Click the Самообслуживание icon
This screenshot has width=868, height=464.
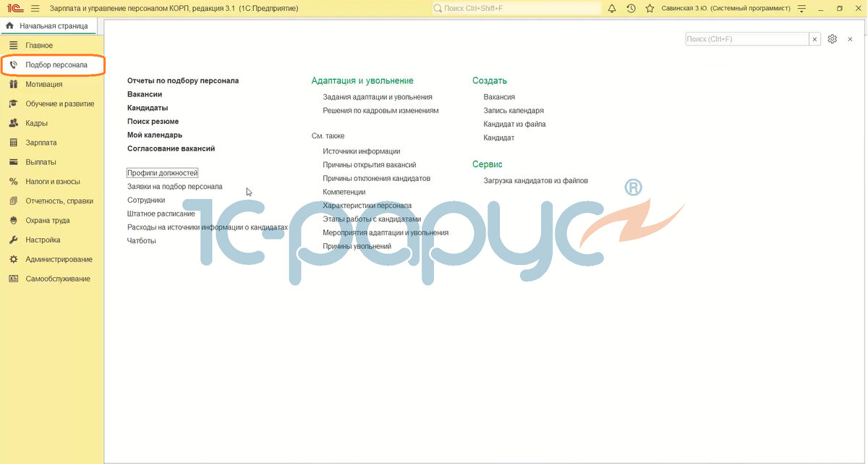click(13, 279)
